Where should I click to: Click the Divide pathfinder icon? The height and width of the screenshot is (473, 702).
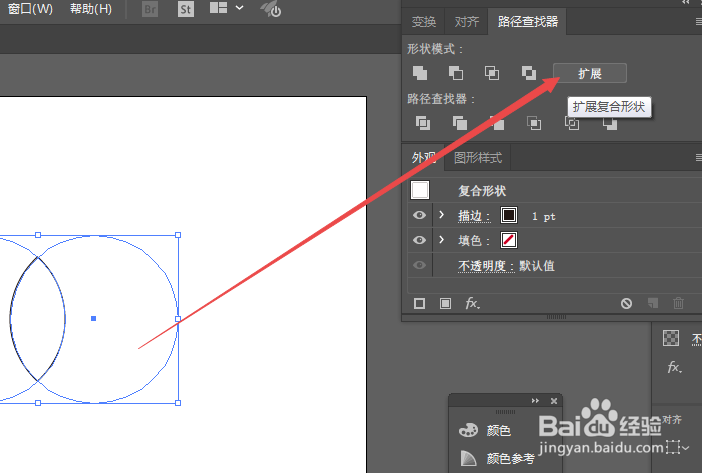[x=423, y=123]
